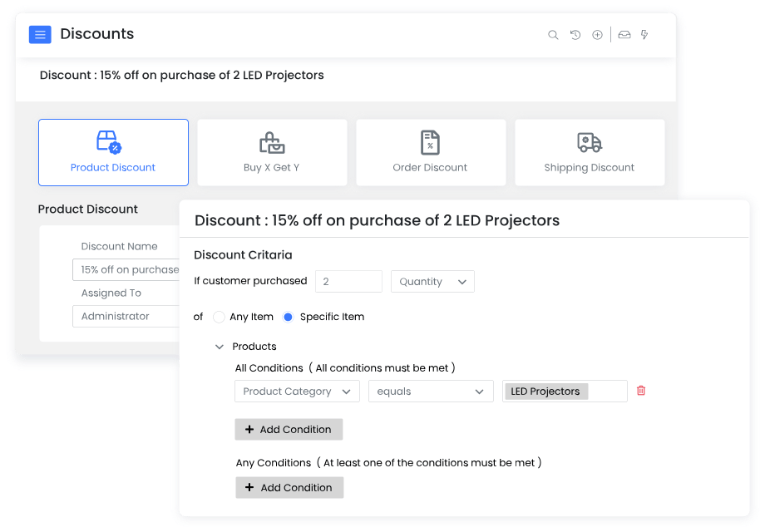Image resolution: width=765 pixels, height=532 pixels.
Task: Expand the Product Category dropdown
Action: click(x=297, y=391)
